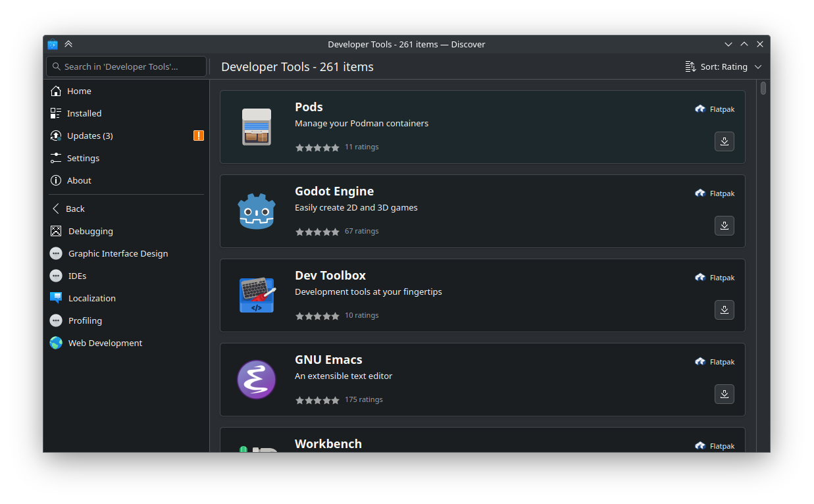Open the Home page
Image resolution: width=814 pixels, height=504 pixels.
126,91
